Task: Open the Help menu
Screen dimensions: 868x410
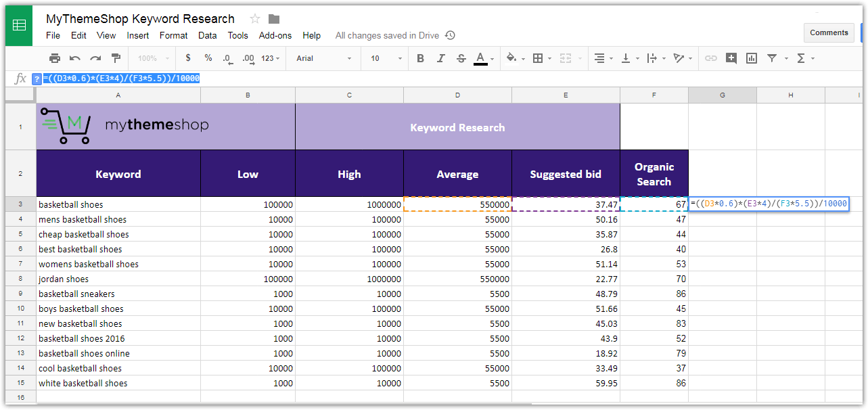Action: (312, 35)
